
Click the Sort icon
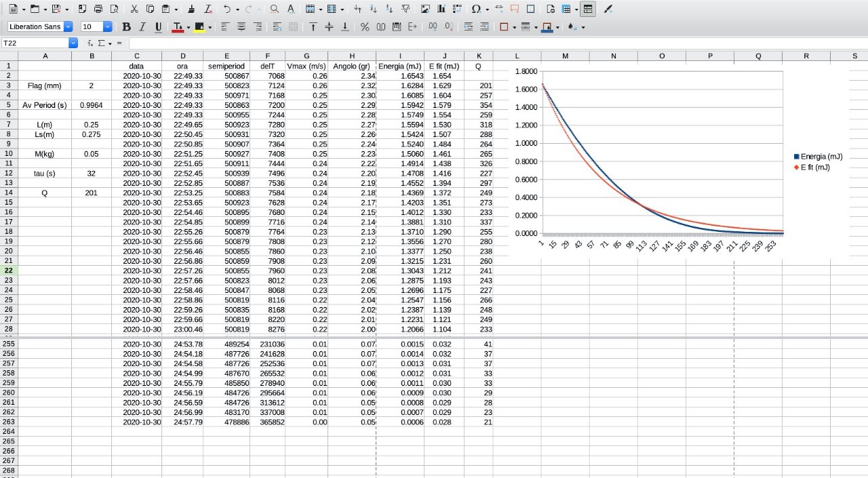(357, 9)
